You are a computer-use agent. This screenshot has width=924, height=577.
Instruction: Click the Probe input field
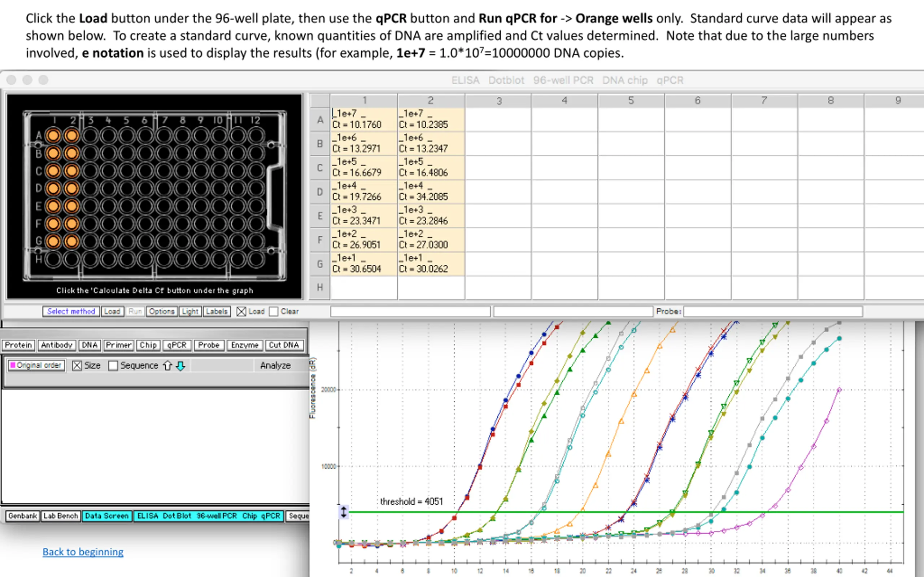point(772,311)
